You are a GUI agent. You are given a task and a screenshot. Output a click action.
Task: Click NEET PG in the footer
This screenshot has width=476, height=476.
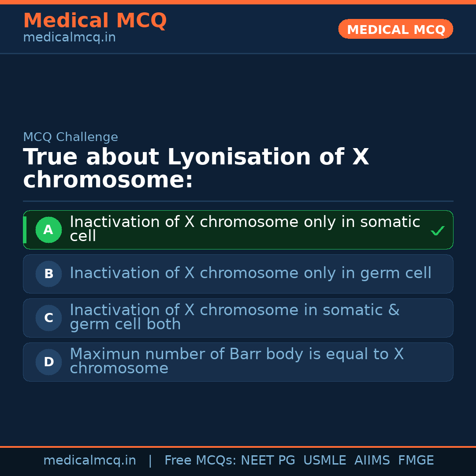pos(268,461)
